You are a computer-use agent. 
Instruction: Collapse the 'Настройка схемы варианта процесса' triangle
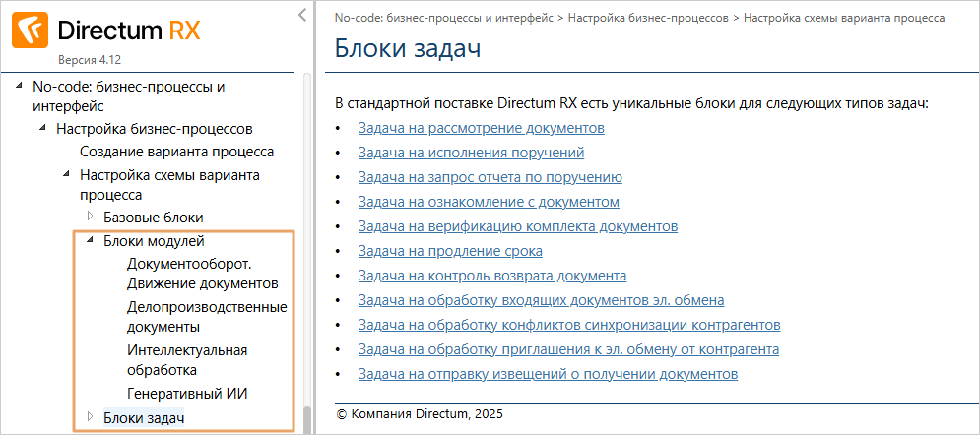click(66, 175)
